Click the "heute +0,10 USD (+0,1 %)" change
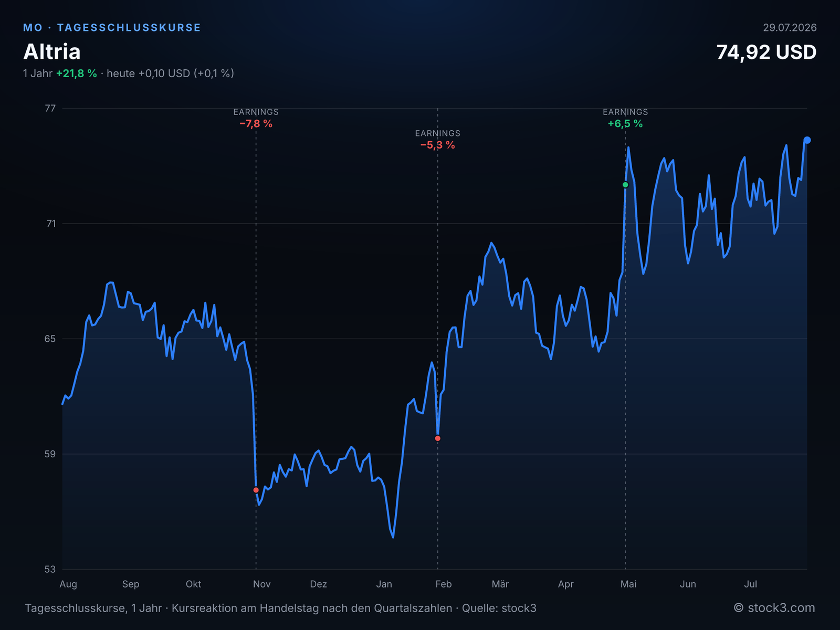840x630 pixels. (171, 73)
